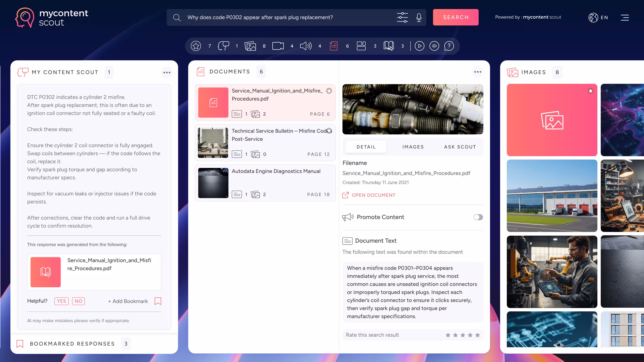Screen dimensions: 644x362
Task: Click the search filter sliders icon
Action: point(402,17)
